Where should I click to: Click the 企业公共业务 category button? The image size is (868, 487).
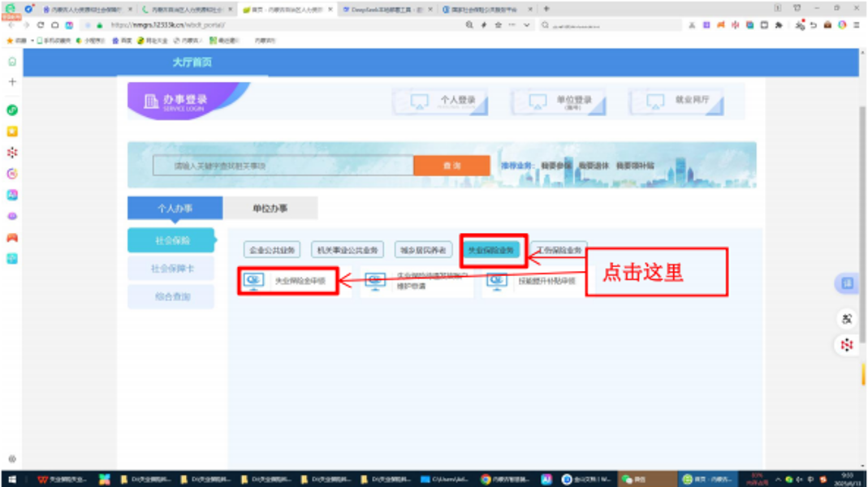click(273, 250)
